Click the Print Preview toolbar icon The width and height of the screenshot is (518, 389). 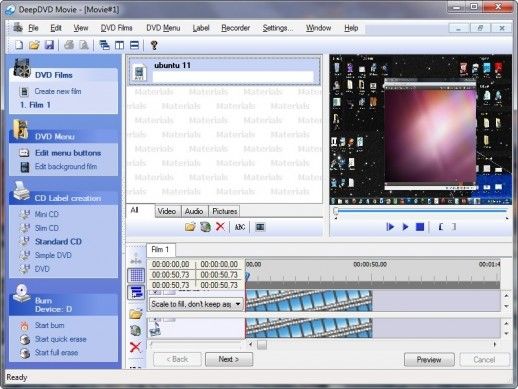tap(84, 45)
